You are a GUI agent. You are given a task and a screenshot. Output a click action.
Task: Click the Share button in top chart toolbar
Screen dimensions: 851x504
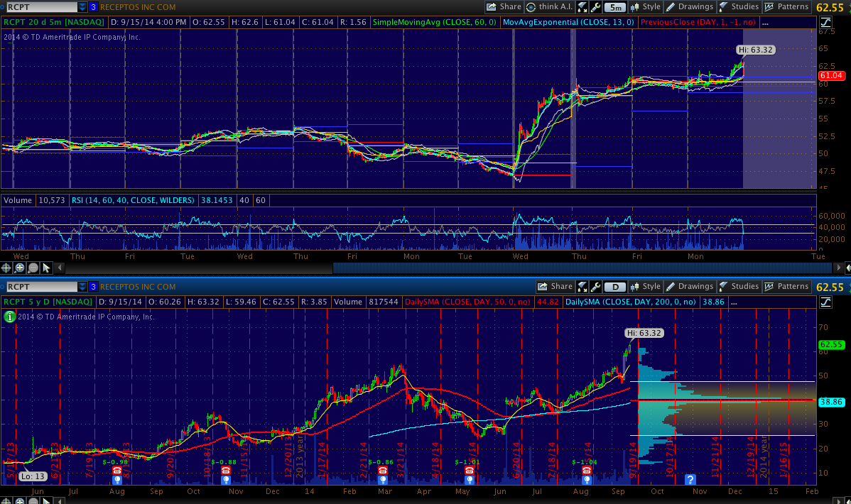pyautogui.click(x=504, y=7)
